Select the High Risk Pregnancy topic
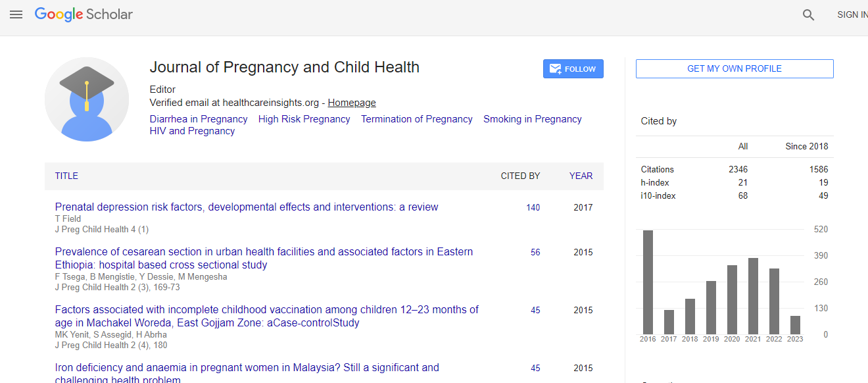The image size is (868, 383). coord(304,119)
